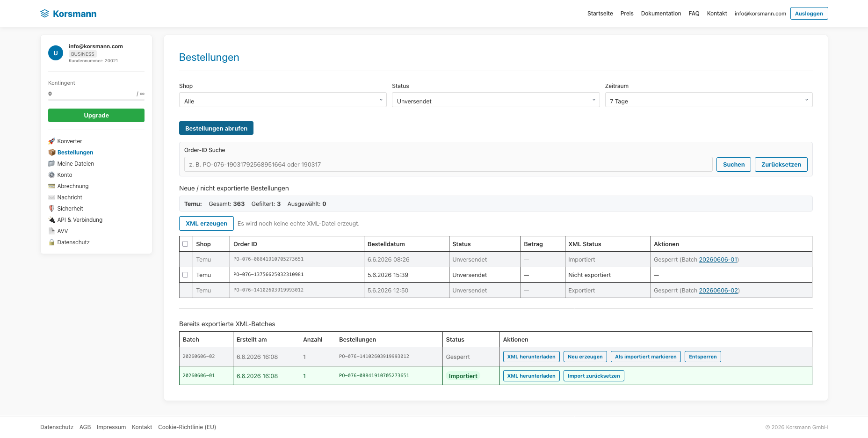Click Bestellungen abrufen button

click(x=216, y=128)
